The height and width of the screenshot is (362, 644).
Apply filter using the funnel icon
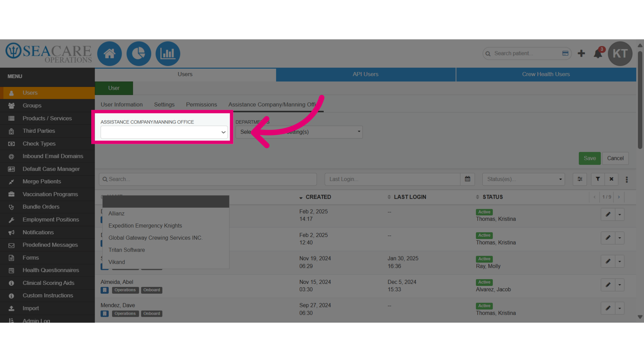598,179
